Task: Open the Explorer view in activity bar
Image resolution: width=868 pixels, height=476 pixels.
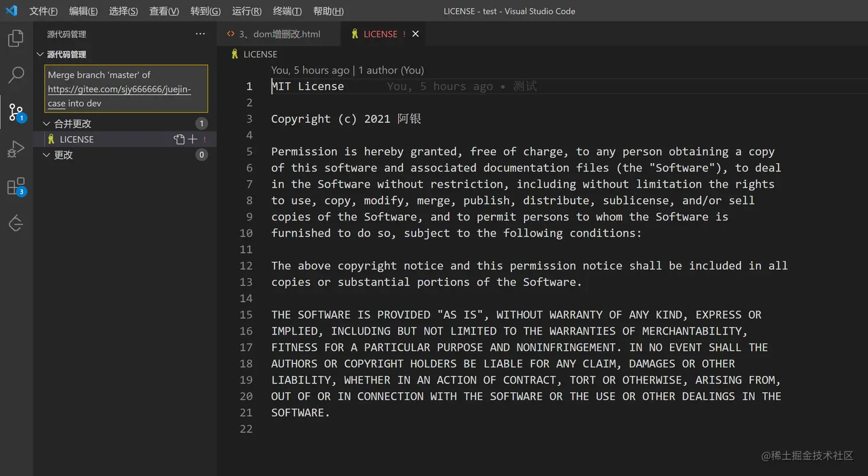Action: pos(16,38)
